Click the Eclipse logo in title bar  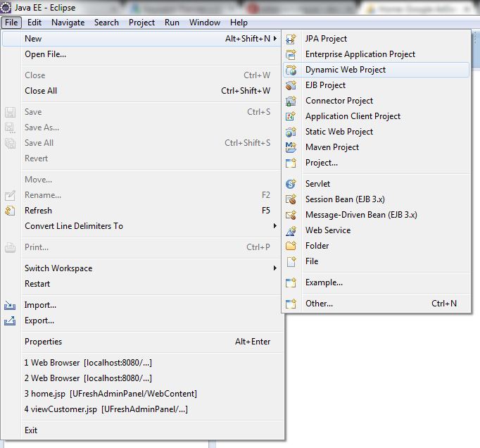[6, 7]
